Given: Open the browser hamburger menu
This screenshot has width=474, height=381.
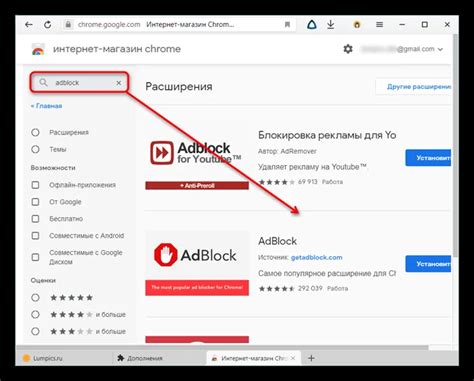Looking at the screenshot, I should click(379, 25).
